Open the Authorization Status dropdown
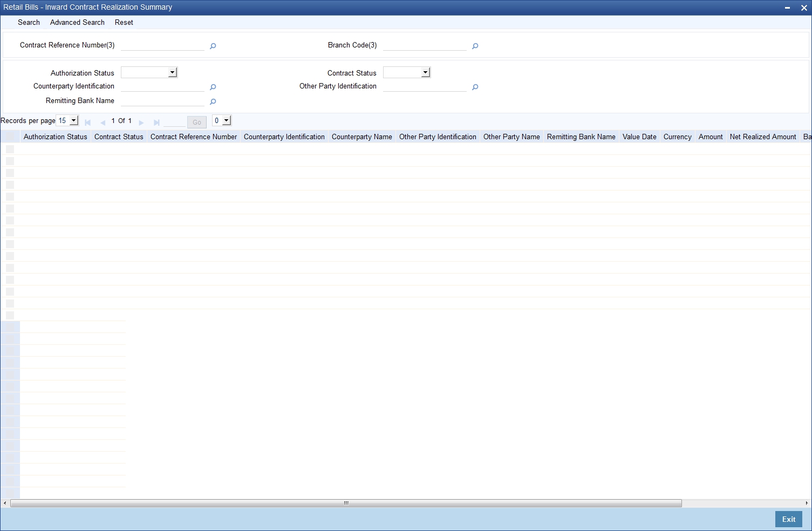812x531 pixels. point(149,72)
